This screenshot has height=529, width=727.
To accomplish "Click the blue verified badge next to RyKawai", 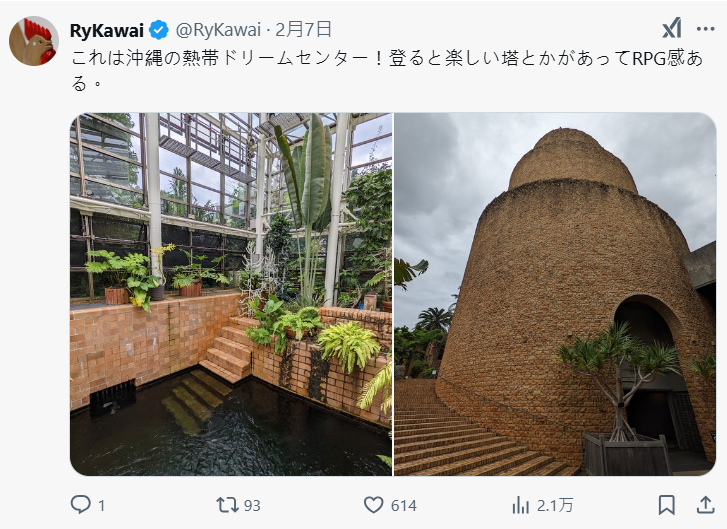I will [159, 30].
